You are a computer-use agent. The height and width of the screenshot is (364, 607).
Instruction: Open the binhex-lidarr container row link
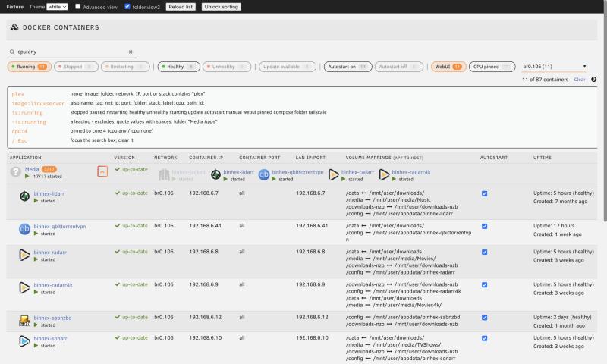[x=49, y=193]
